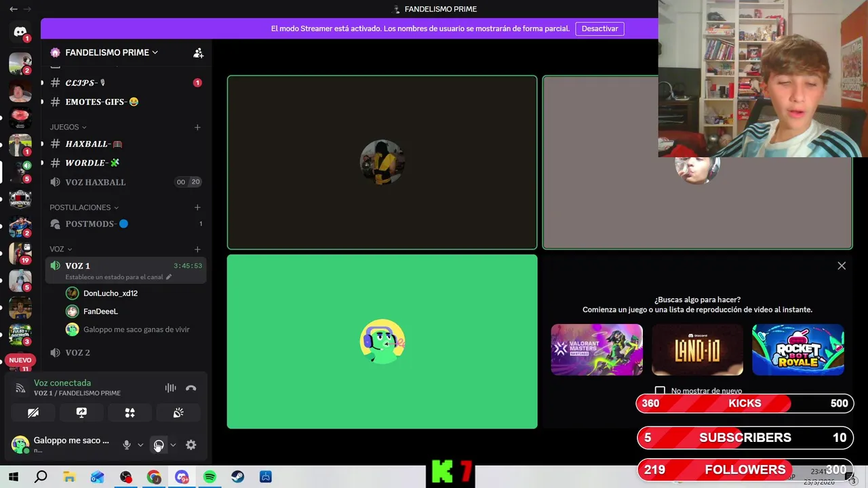Screen dimensions: 868x488
Task: Open File Explorer from taskbar
Action: 69,477
